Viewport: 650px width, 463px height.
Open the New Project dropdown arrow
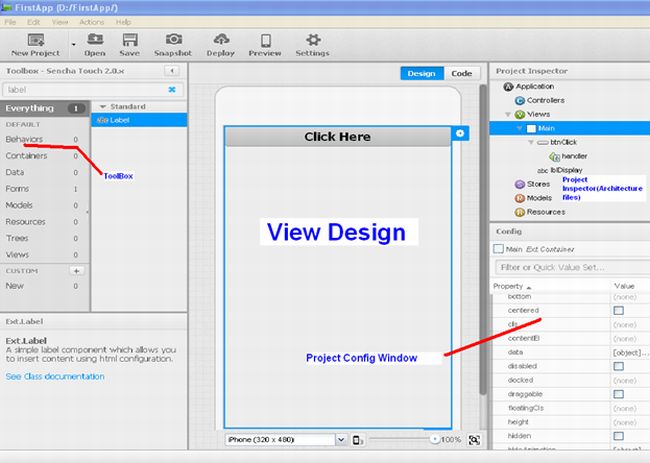click(73, 44)
